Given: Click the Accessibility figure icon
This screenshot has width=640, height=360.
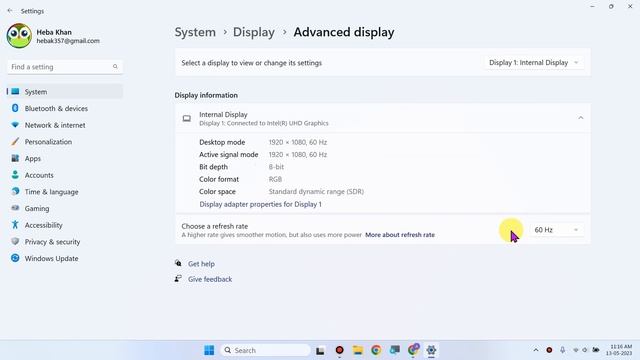Looking at the screenshot, I should [x=15, y=225].
